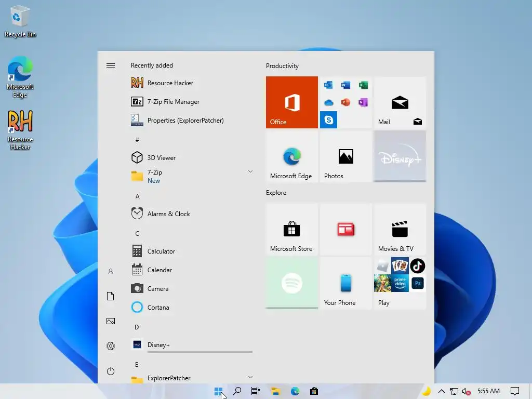Screen dimensions: 532x399
Task: Open Pictures from Start sidebar
Action: (111, 321)
